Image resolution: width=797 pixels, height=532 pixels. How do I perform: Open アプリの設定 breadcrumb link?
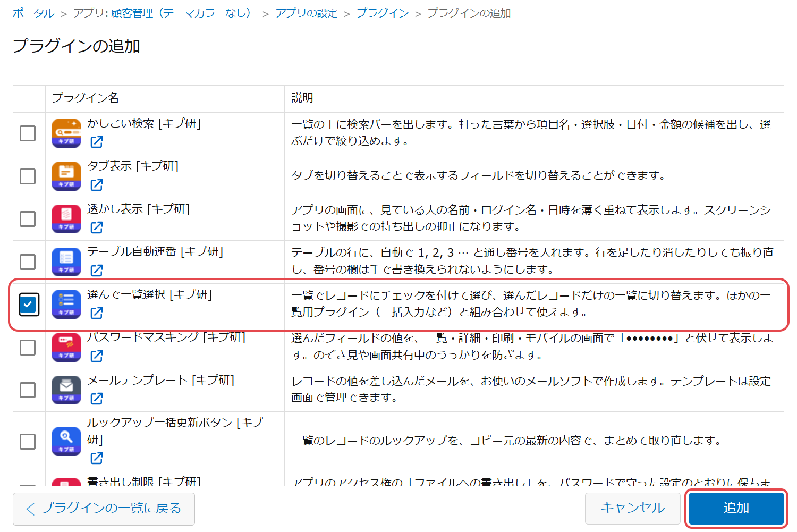point(307,13)
